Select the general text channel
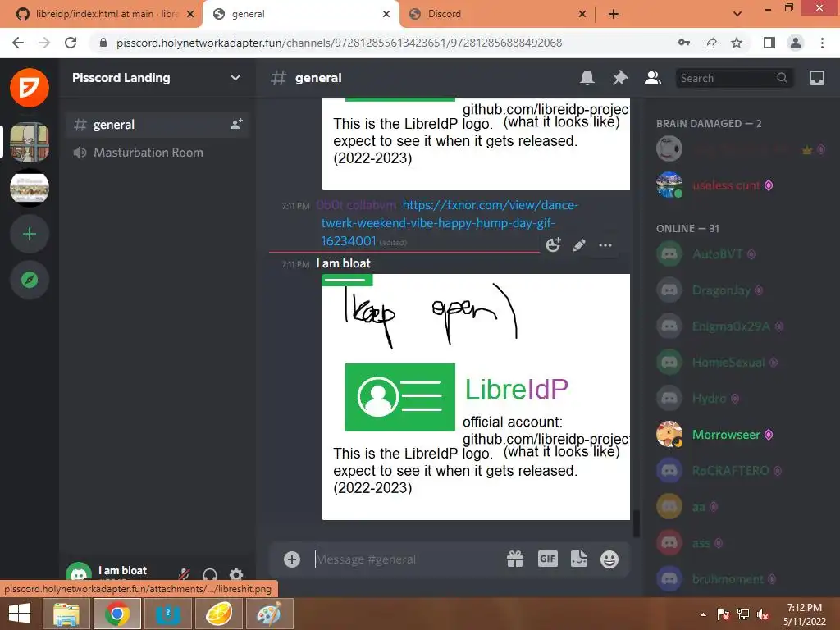Image resolution: width=840 pixels, height=630 pixels. point(158,125)
